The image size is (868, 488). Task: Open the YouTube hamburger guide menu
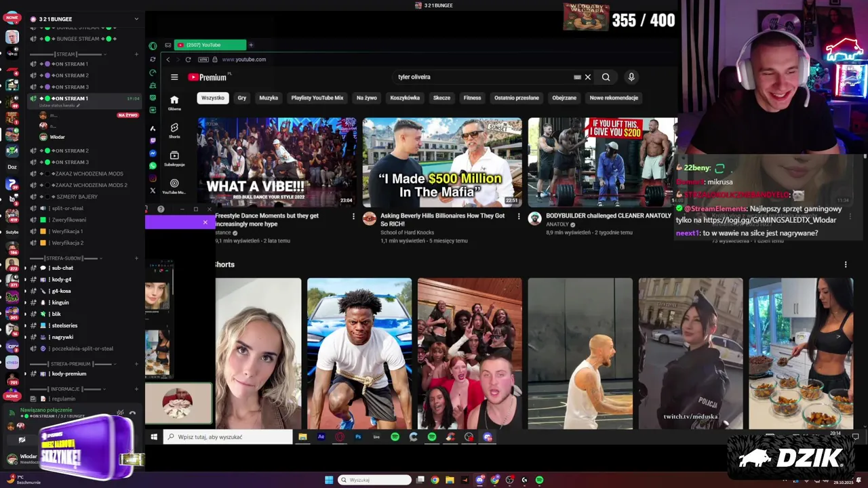pyautogui.click(x=174, y=77)
